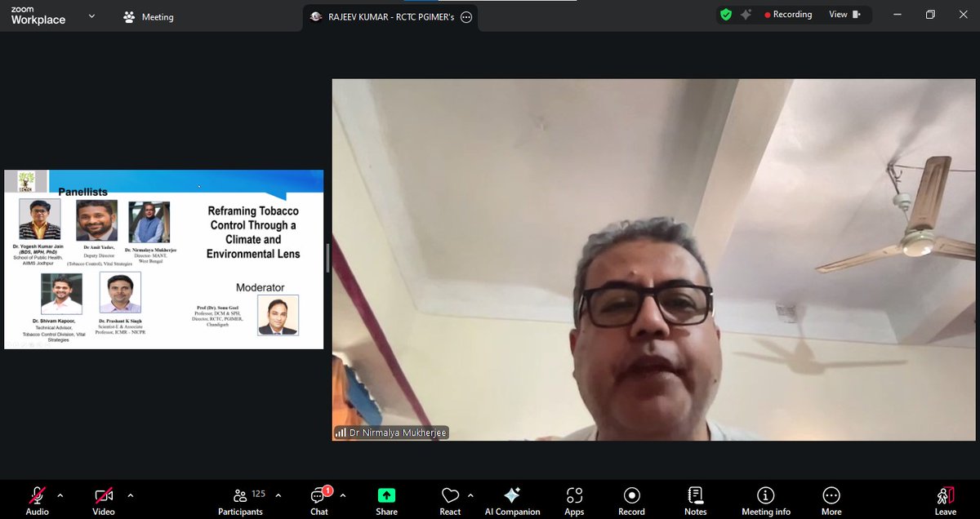
Task: Open meeting Notes
Action: 695,500
